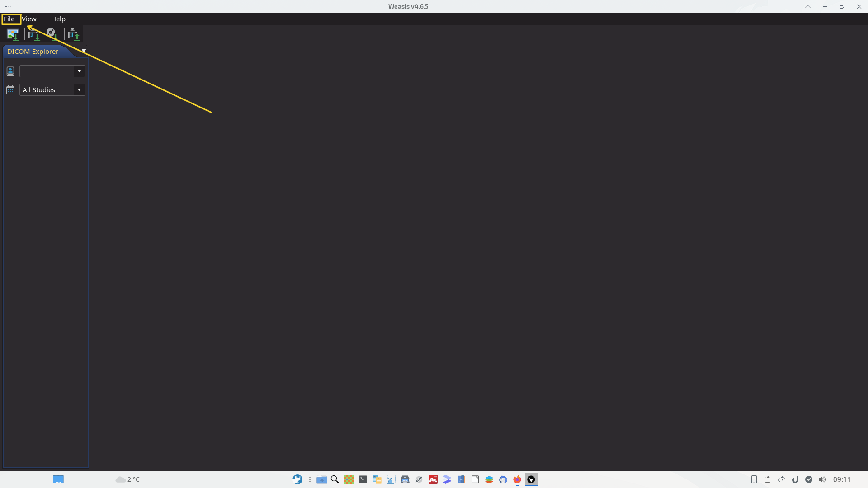The image size is (868, 488).
Task: Open the terminal from the taskbar
Action: (x=363, y=479)
